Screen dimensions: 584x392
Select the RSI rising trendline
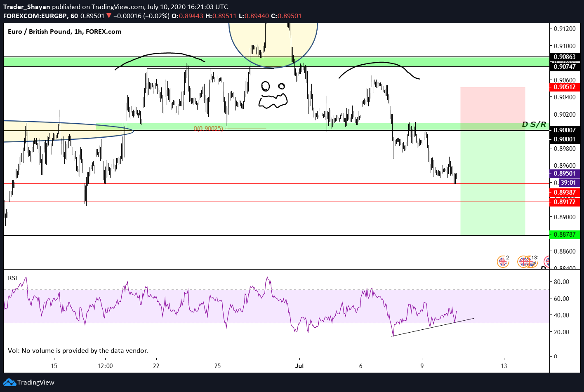pyautogui.click(x=433, y=327)
